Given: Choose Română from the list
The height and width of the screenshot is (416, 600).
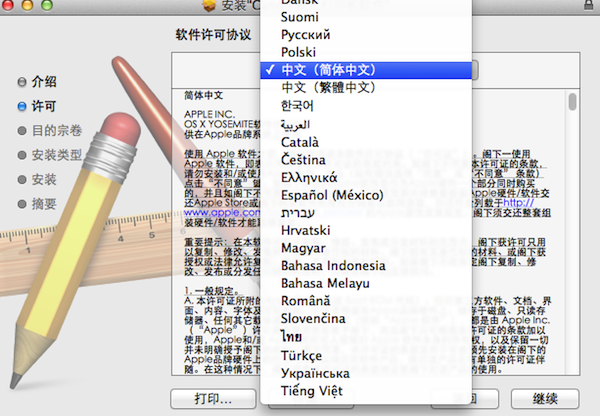Looking at the screenshot, I should tap(365, 301).
